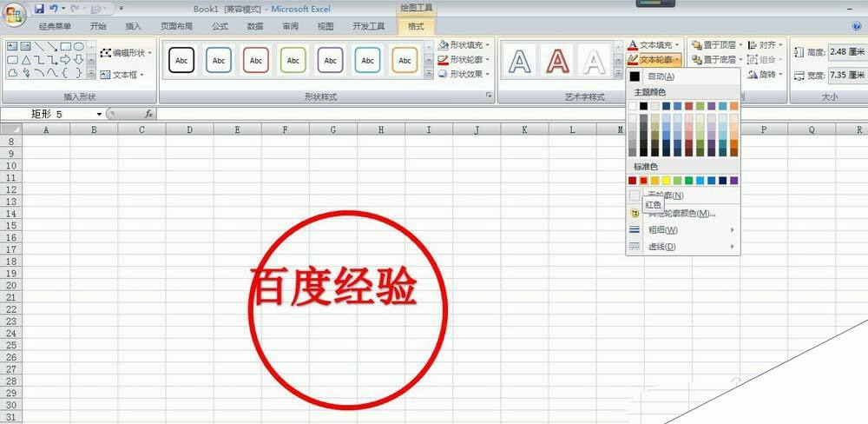Apply the black outline Abc shape style
The width and height of the screenshot is (868, 424).
click(181, 60)
